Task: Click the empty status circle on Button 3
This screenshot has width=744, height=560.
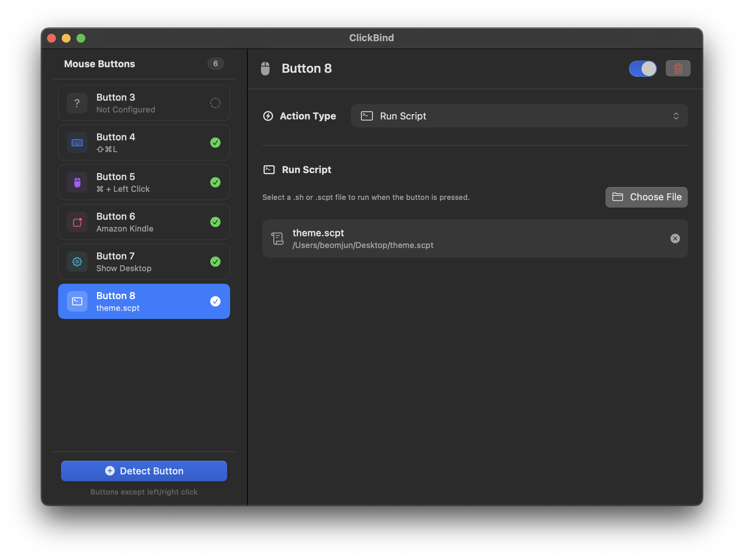Action: (x=215, y=103)
